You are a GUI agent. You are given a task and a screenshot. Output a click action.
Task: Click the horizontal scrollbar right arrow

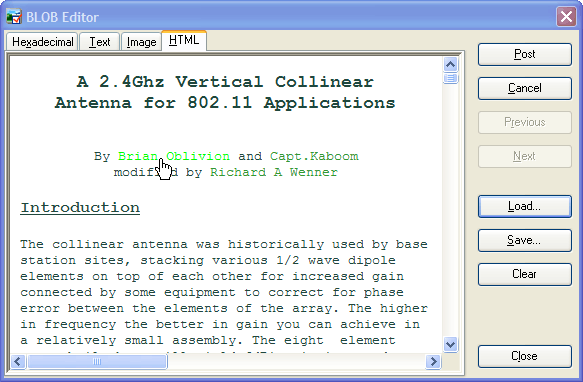433,361
